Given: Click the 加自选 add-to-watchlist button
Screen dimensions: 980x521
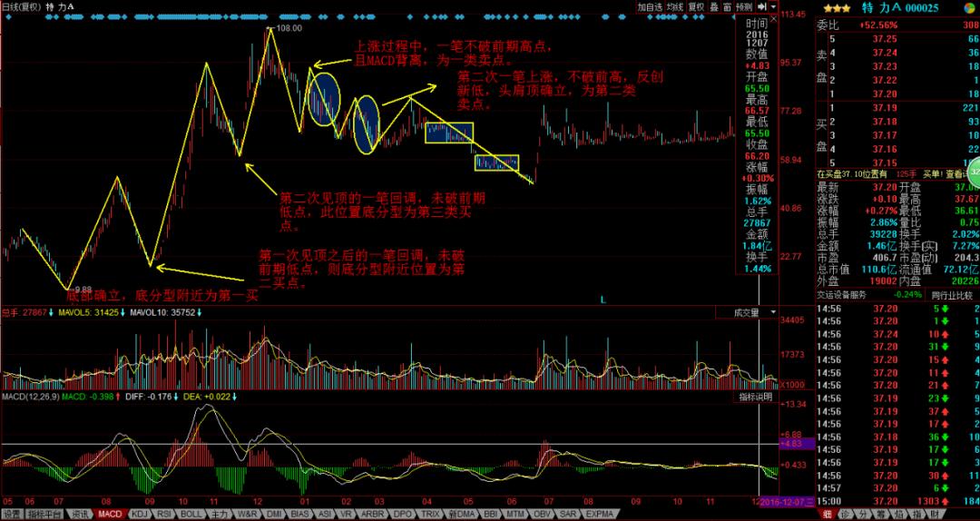Looking at the screenshot, I should click(x=650, y=7).
